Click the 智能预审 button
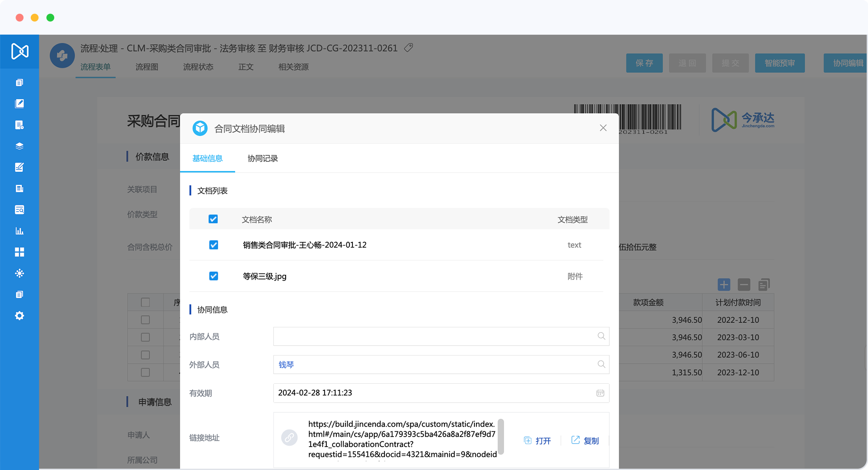This screenshot has width=868, height=470. coord(779,63)
